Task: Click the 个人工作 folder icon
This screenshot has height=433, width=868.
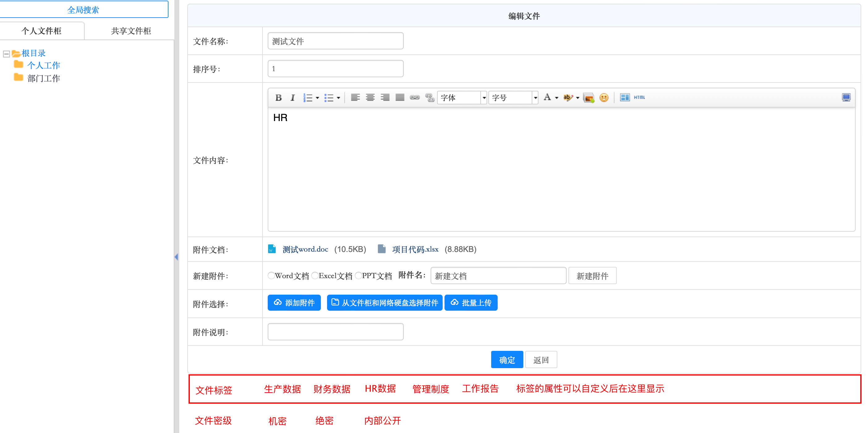Action: [x=19, y=64]
